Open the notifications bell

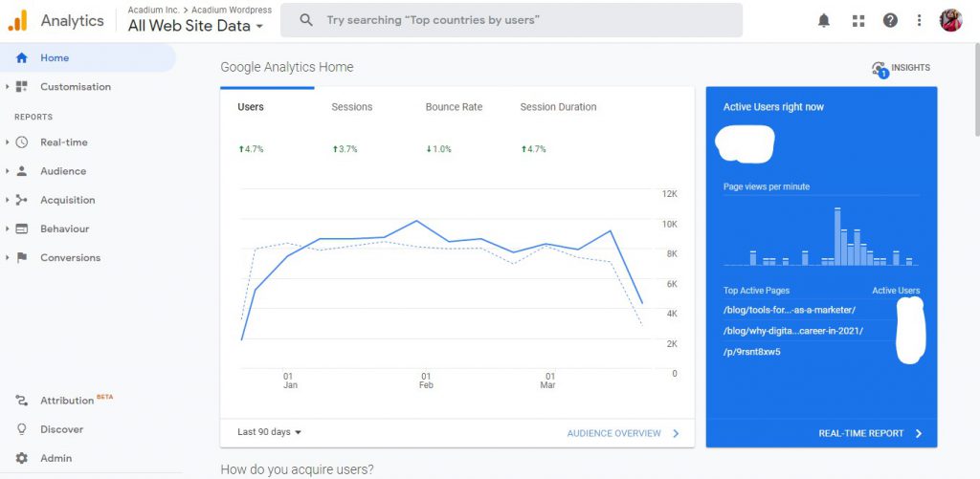[824, 21]
